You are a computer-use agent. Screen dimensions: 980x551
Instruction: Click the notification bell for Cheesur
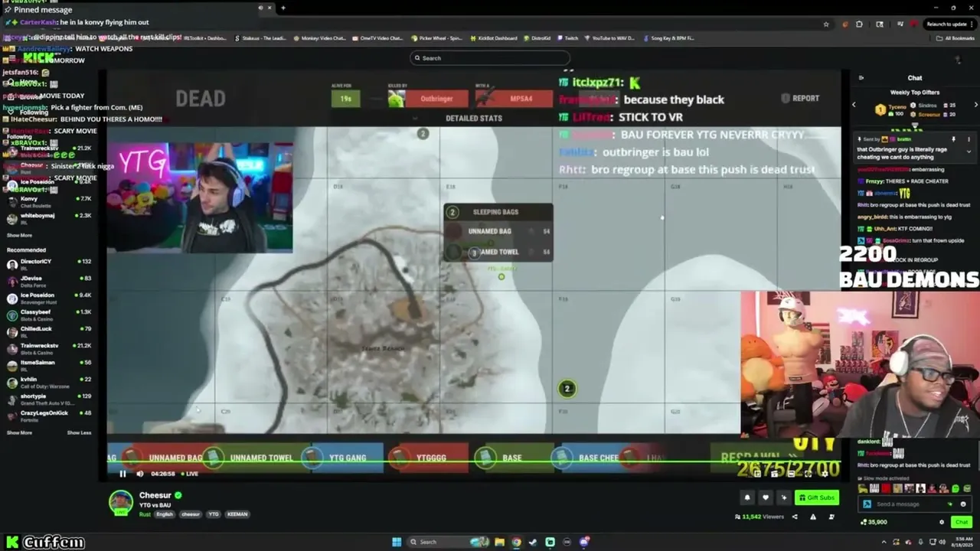coord(747,497)
